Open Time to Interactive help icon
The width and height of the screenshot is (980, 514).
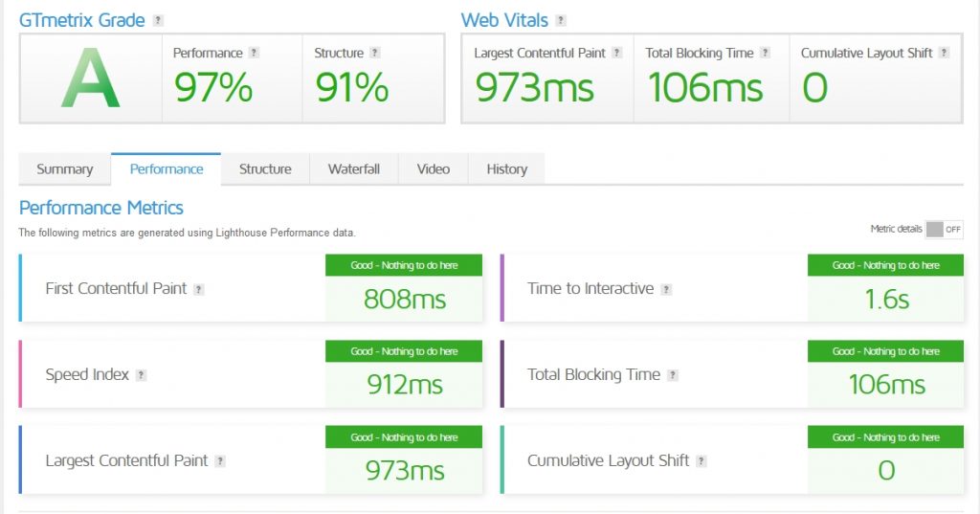pyautogui.click(x=666, y=289)
